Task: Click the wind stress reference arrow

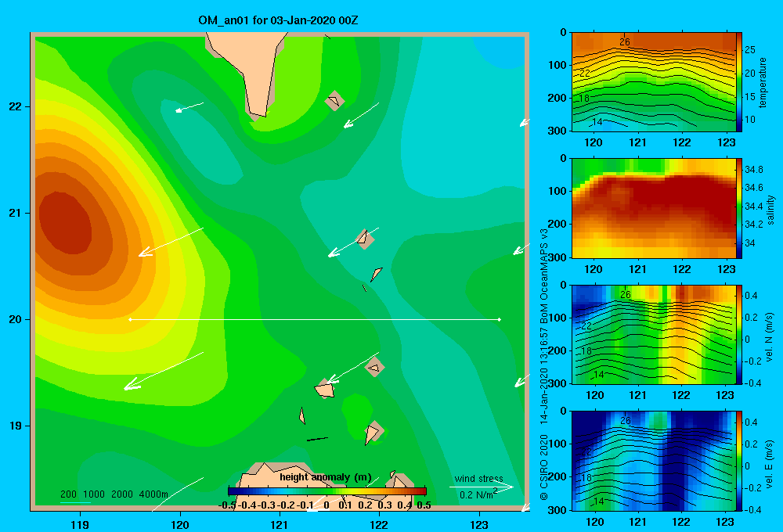Action: [x=482, y=487]
